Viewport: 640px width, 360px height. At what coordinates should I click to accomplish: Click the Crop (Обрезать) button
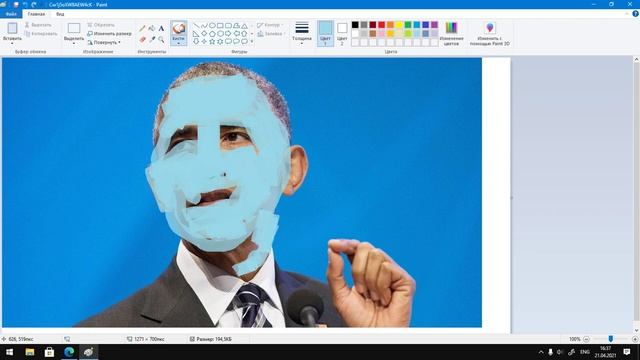point(101,25)
